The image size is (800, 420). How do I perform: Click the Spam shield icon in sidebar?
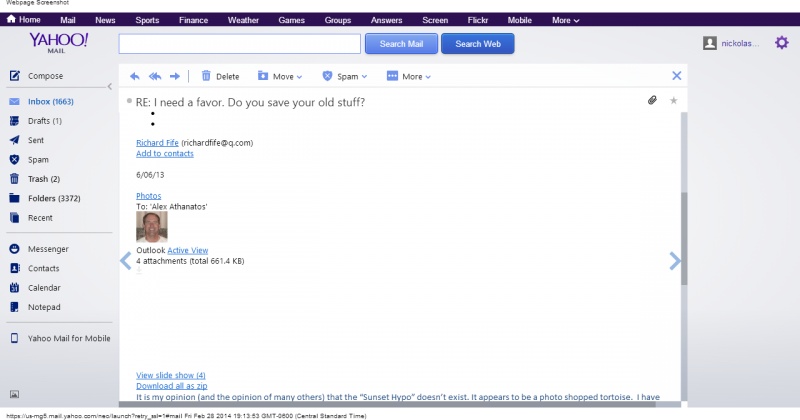(x=14, y=160)
